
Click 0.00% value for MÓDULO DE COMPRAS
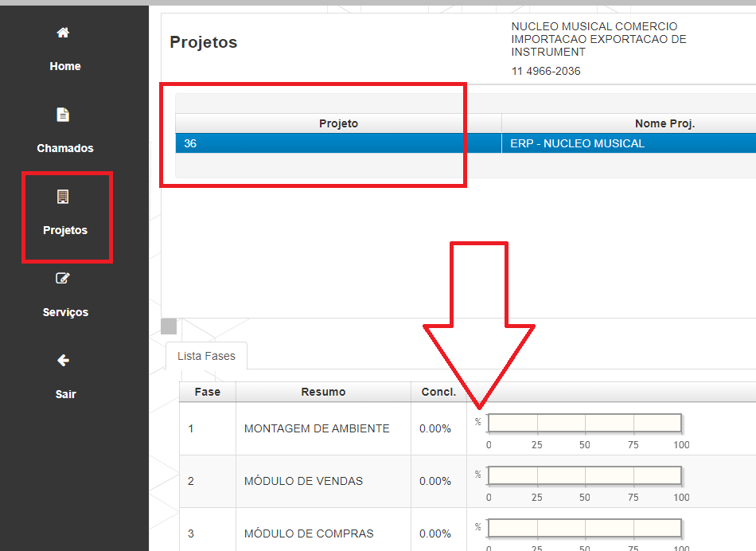pyautogui.click(x=435, y=533)
